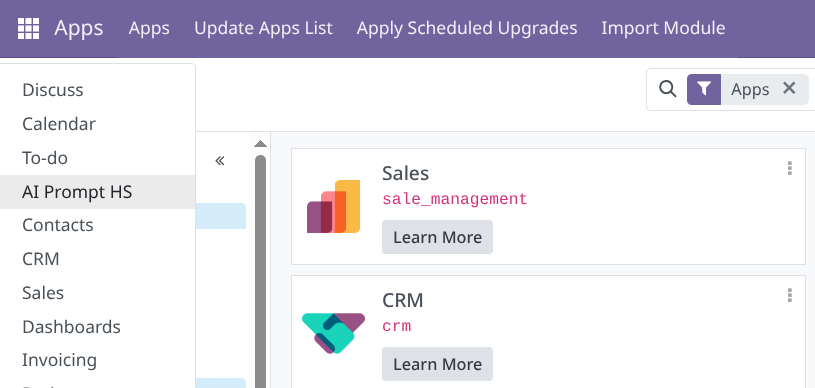Open the Sales card kebab menu
815x388 pixels.
click(790, 169)
